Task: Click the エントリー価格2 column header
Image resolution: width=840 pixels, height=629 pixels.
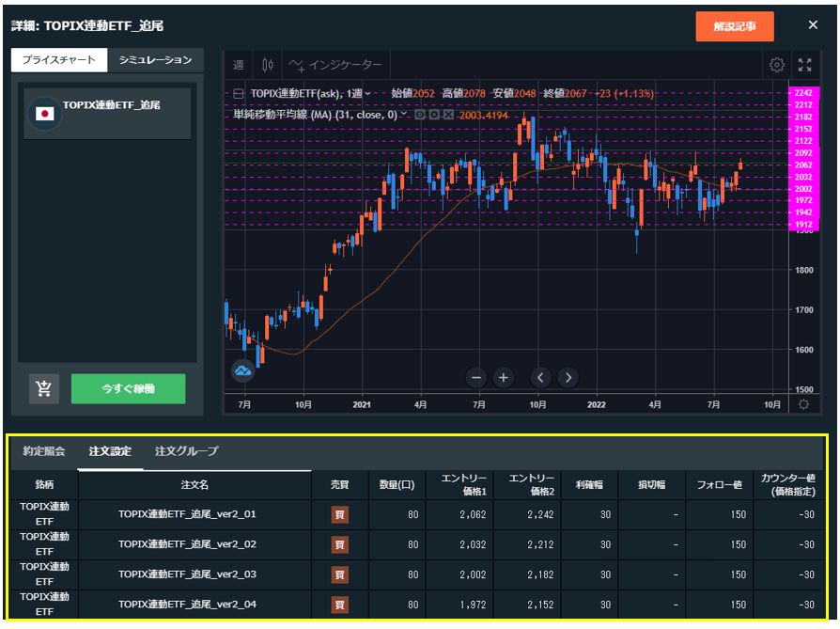Action: click(527, 485)
